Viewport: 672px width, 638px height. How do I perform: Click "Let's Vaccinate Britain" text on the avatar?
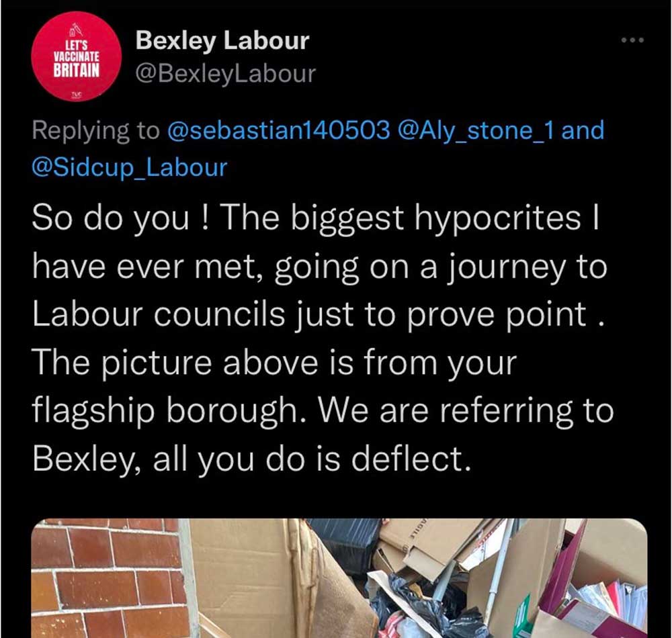coord(77,58)
